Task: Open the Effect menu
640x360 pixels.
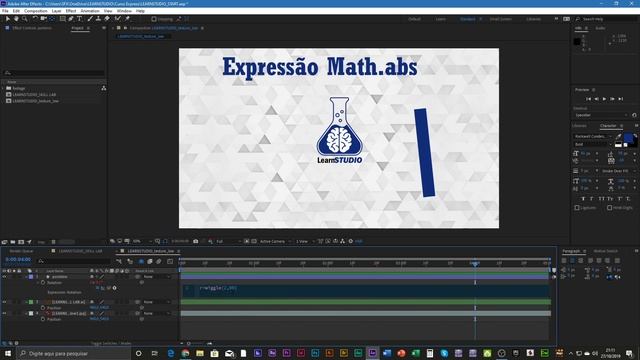Action: pos(71,11)
